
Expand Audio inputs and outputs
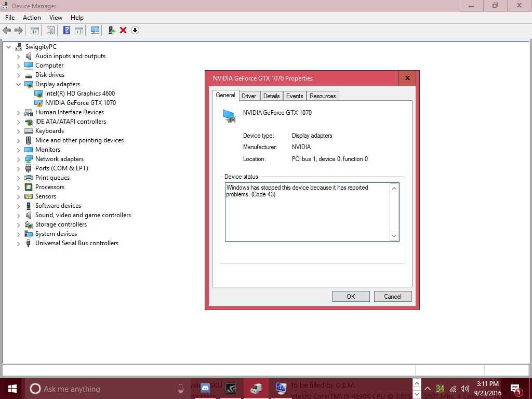tap(19, 56)
